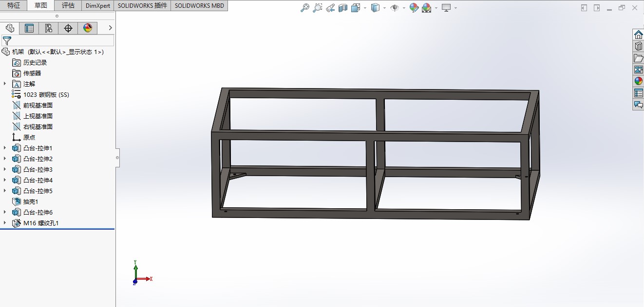
Task: Click the Zoom to Fit magnifier icon
Action: click(305, 8)
